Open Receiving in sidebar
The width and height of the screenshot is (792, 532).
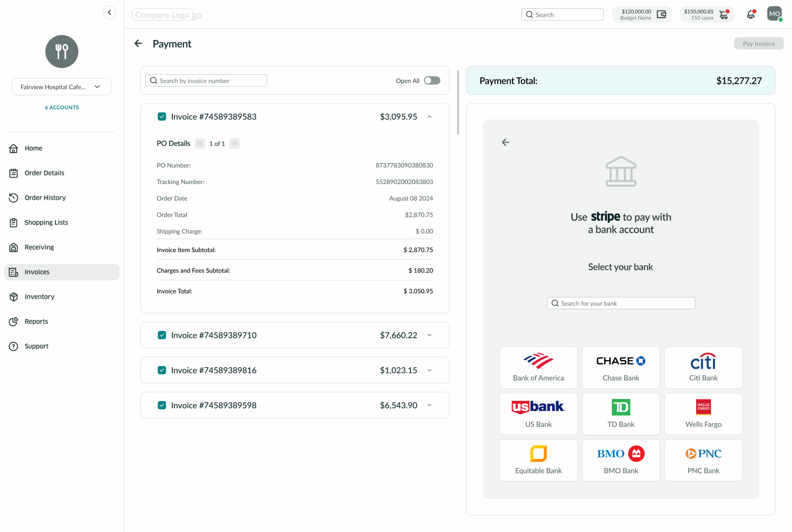tap(62, 247)
